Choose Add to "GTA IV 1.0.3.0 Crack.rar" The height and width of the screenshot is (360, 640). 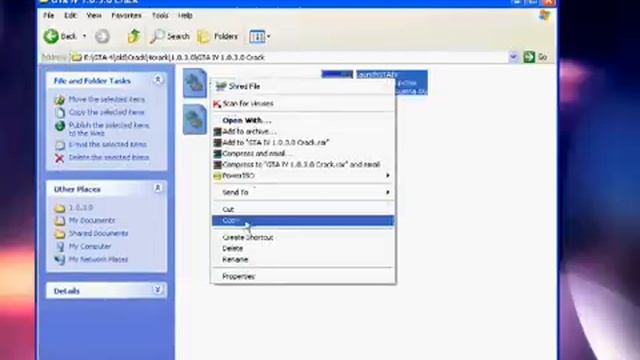(x=303, y=142)
